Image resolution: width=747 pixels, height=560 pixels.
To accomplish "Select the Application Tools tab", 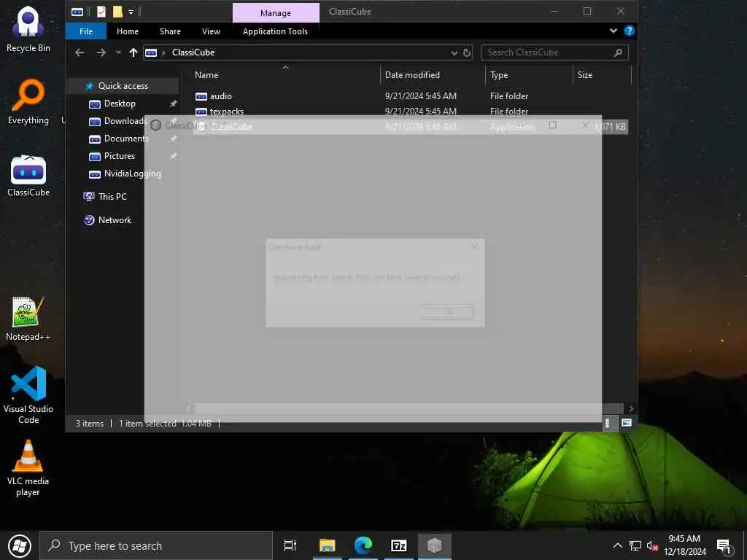I will click(x=275, y=31).
